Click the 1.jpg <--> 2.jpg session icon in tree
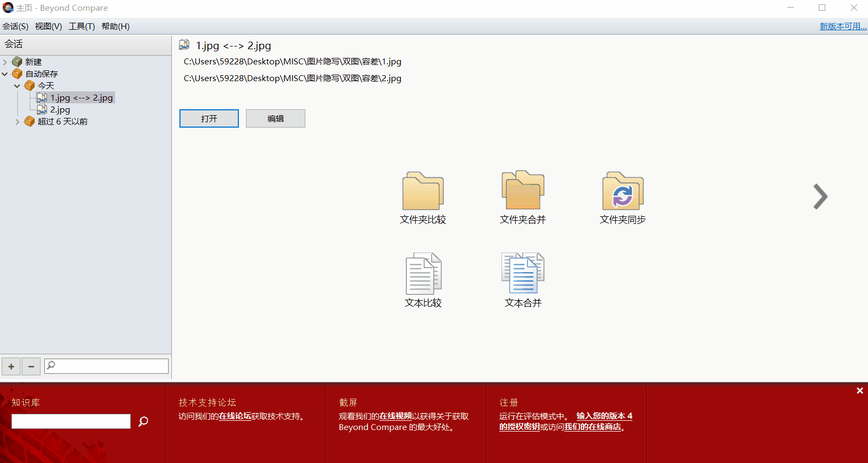The width and height of the screenshot is (868, 463). [x=42, y=97]
